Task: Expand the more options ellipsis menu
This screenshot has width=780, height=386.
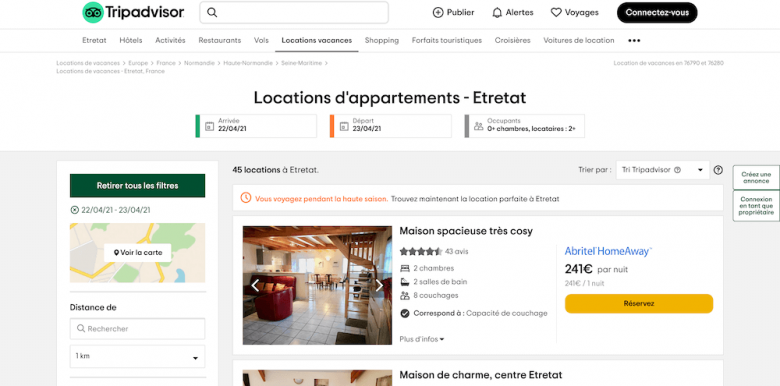Action: point(634,41)
